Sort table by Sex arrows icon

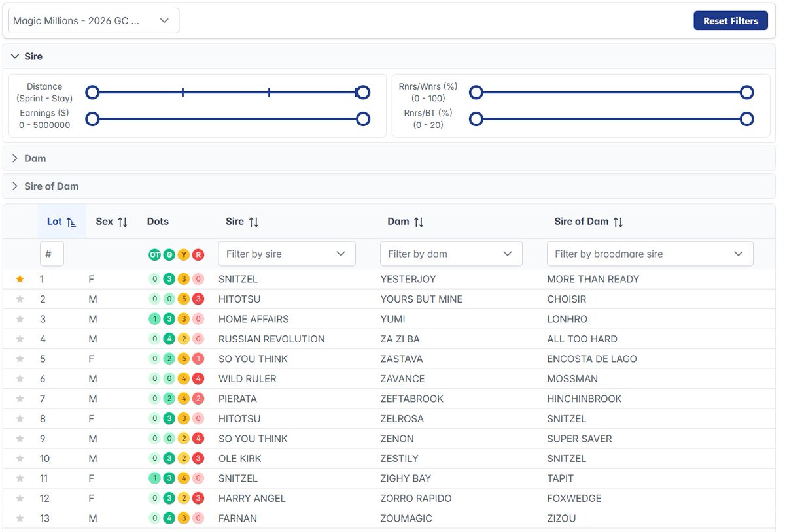tap(122, 222)
